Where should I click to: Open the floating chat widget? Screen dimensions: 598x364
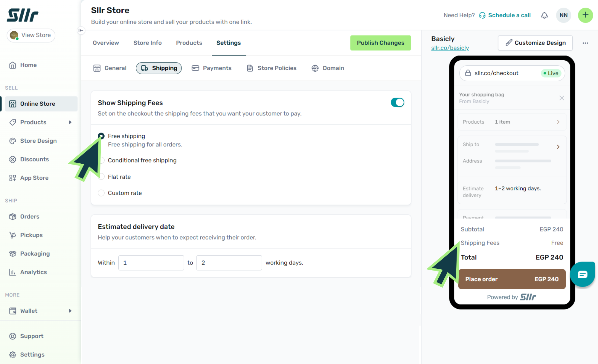[582, 274]
